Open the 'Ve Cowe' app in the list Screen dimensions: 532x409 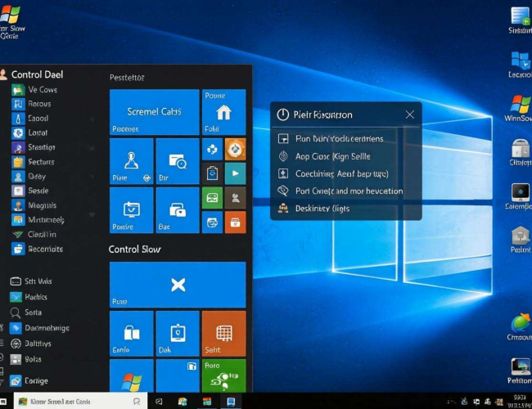(x=34, y=89)
